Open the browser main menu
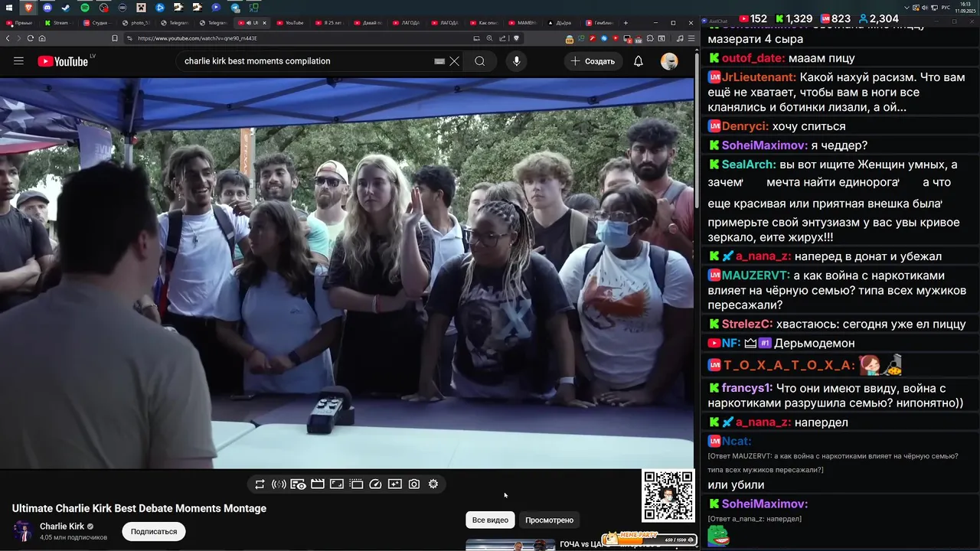The height and width of the screenshot is (551, 980). [691, 38]
